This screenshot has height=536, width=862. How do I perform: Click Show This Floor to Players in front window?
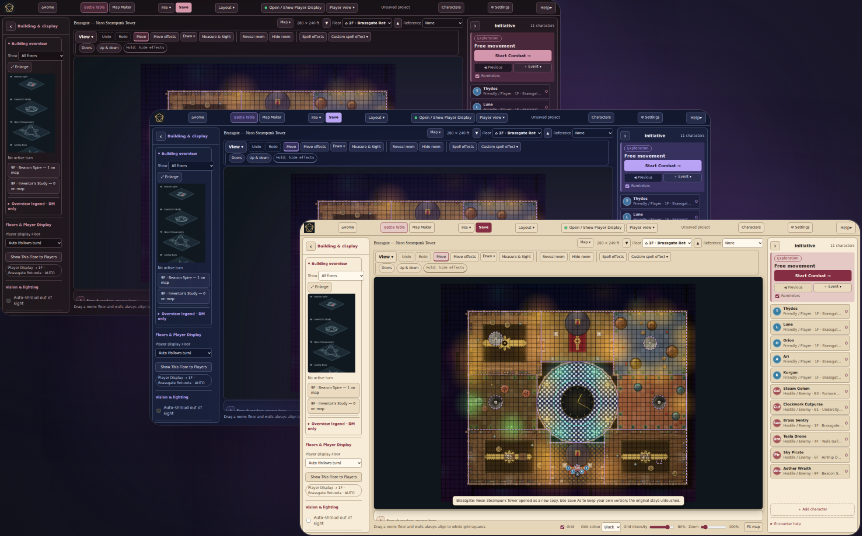pyautogui.click(x=333, y=477)
